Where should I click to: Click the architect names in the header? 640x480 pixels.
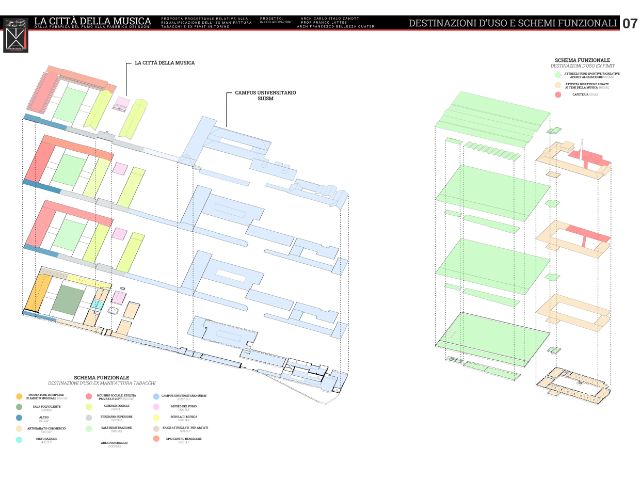[337, 22]
